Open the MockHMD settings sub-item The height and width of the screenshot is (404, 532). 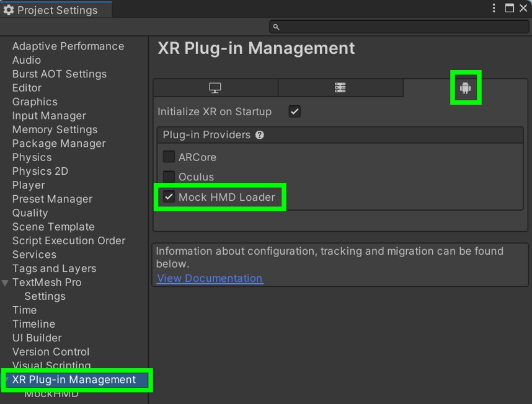[51, 394]
